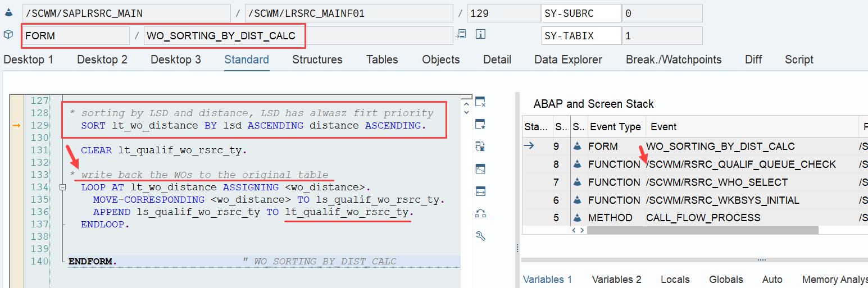Click the program pyramid icon at top-left header
The height and width of the screenshot is (288, 868).
click(8, 13)
